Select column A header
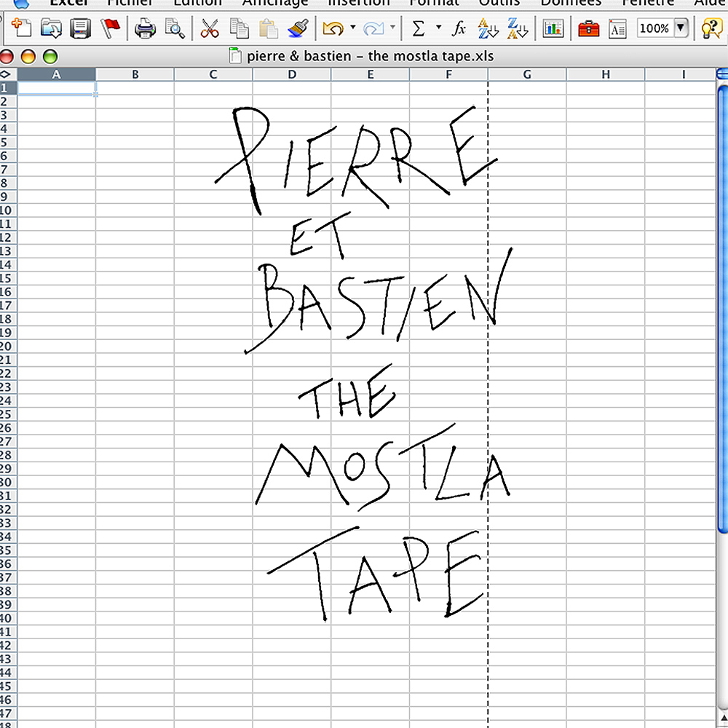The image size is (728, 728). [x=56, y=74]
